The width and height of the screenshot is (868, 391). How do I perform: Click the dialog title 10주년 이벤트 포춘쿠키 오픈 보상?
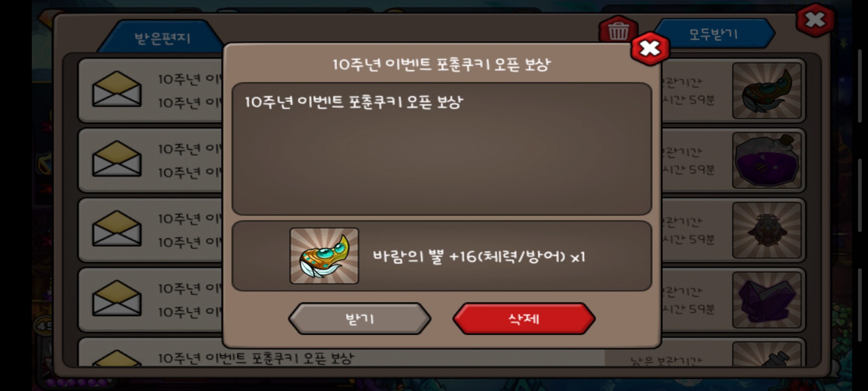click(442, 64)
